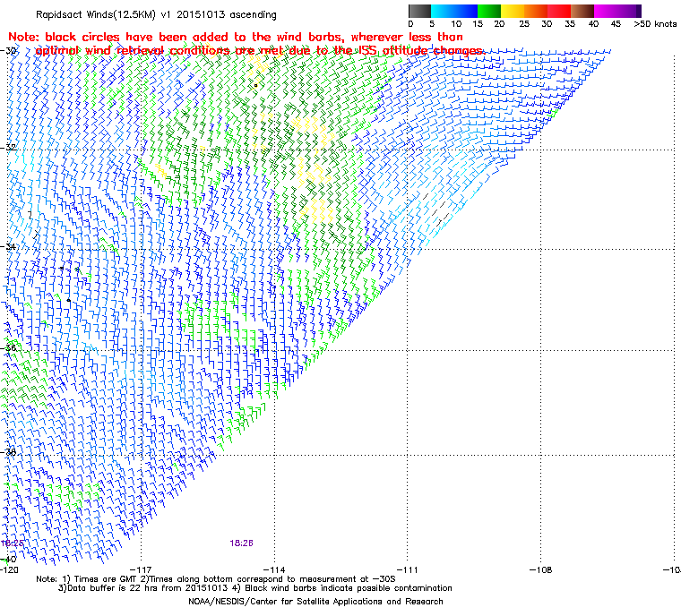Viewport: 681px width, 616px height.
Task: Click the legend tick label '10'
Action: tap(456, 24)
